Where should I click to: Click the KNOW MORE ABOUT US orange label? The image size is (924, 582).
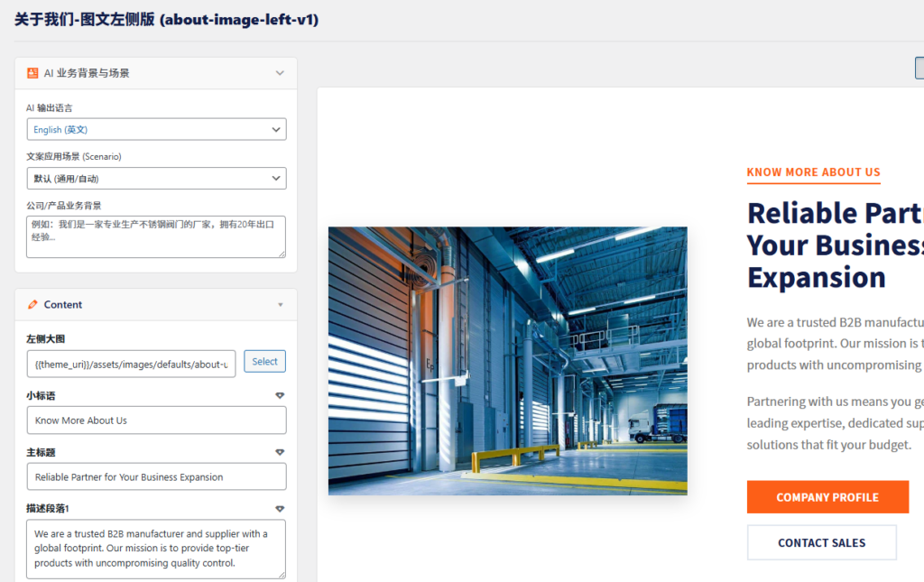[813, 172]
